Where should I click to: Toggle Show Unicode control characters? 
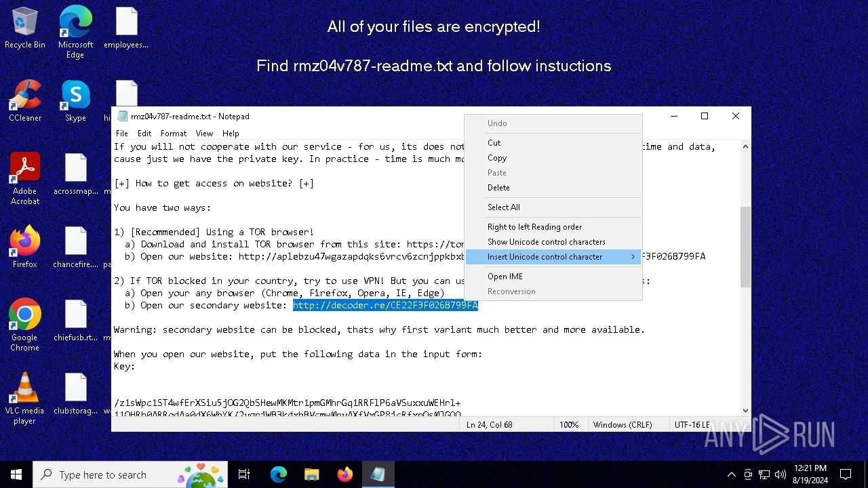click(x=553, y=242)
